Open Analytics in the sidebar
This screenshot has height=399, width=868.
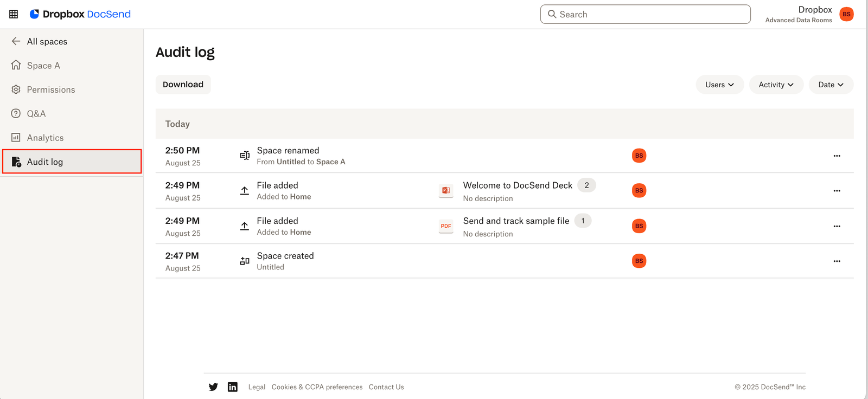tap(45, 138)
